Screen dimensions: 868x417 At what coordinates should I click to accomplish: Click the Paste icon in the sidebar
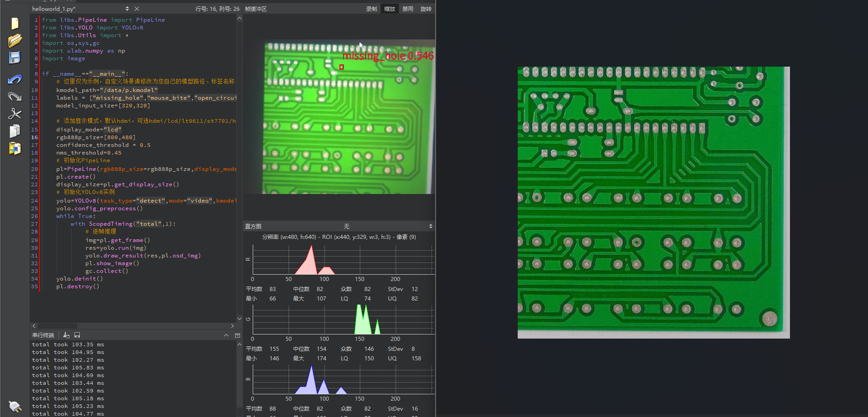[15, 148]
